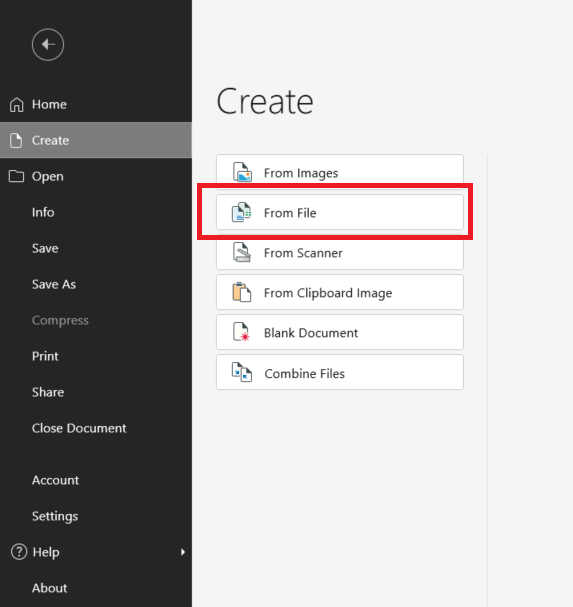The width and height of the screenshot is (573, 607).
Task: Click the Create page icon in sidebar
Action: [16, 140]
